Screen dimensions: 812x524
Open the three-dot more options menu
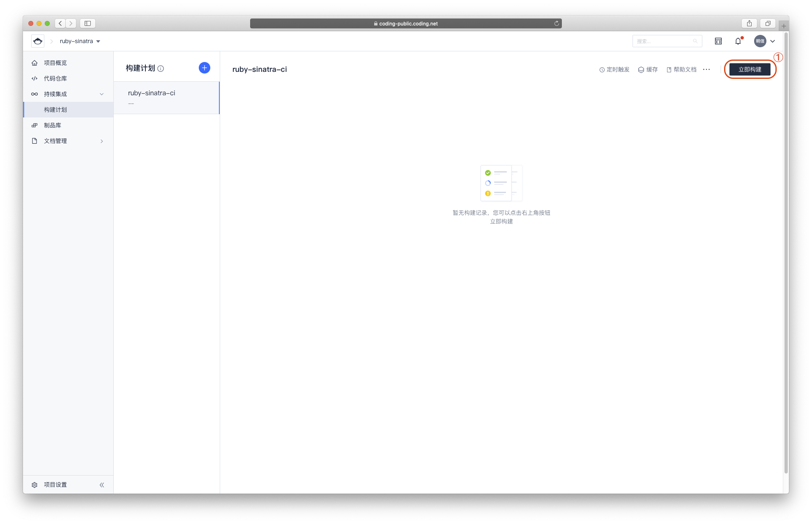(706, 69)
